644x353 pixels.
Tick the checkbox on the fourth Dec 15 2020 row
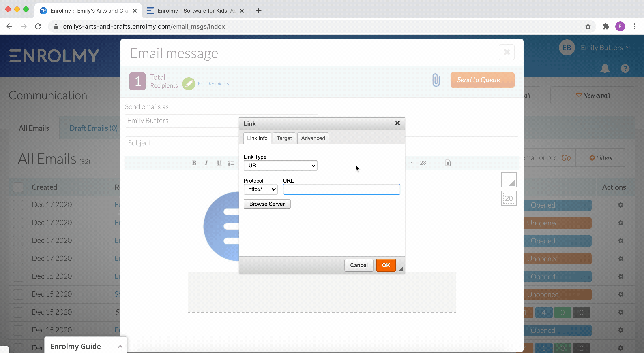[x=18, y=330]
